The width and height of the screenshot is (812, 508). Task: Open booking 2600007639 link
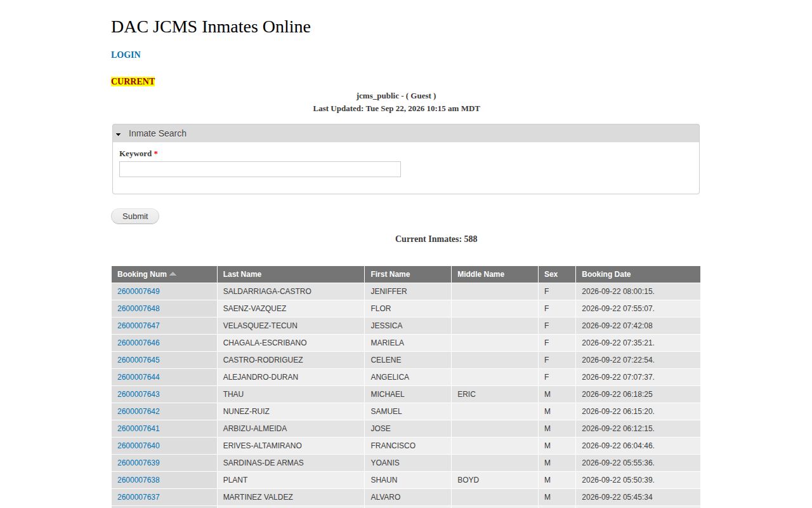138,463
